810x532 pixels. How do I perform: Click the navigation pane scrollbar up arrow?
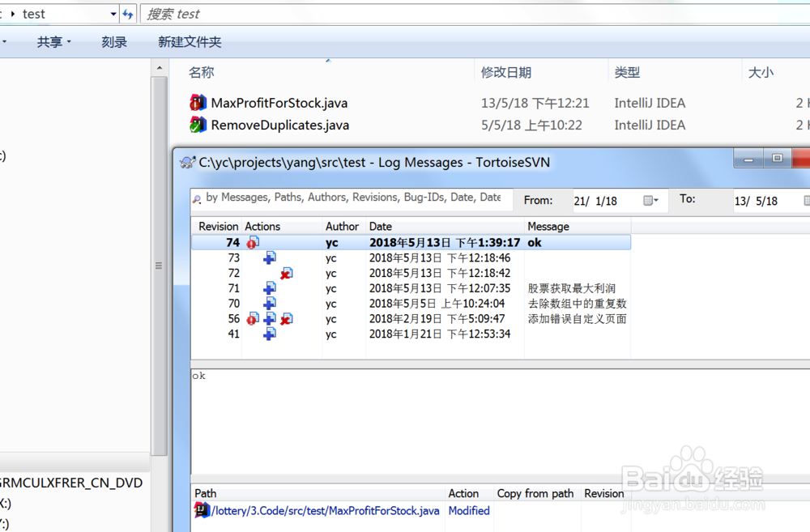[x=159, y=68]
